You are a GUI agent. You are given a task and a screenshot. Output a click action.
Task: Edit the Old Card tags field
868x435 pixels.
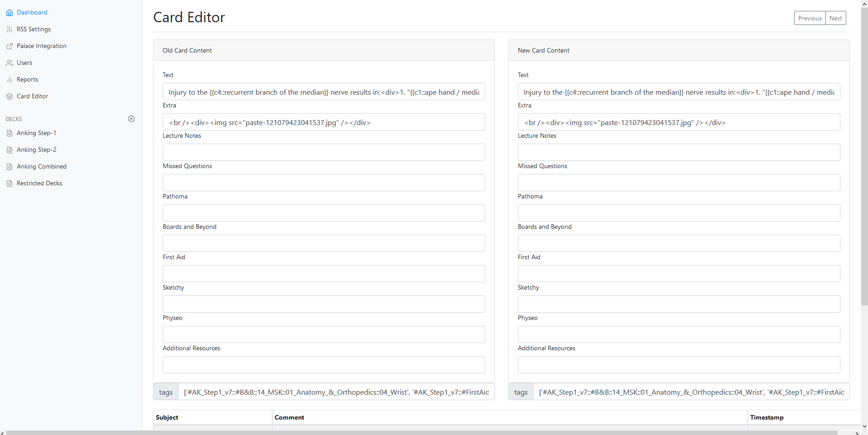336,392
